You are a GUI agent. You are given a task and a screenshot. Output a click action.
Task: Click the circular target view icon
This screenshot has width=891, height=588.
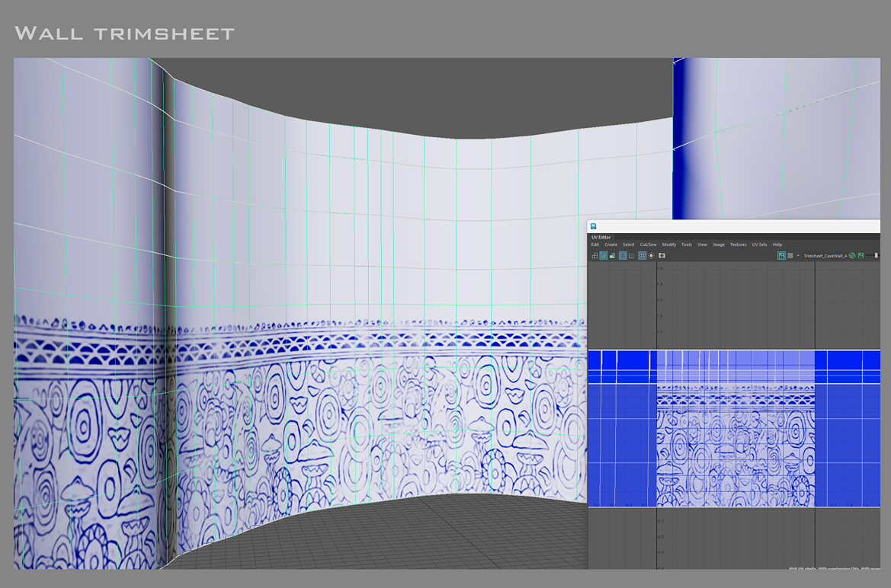pyautogui.click(x=651, y=255)
